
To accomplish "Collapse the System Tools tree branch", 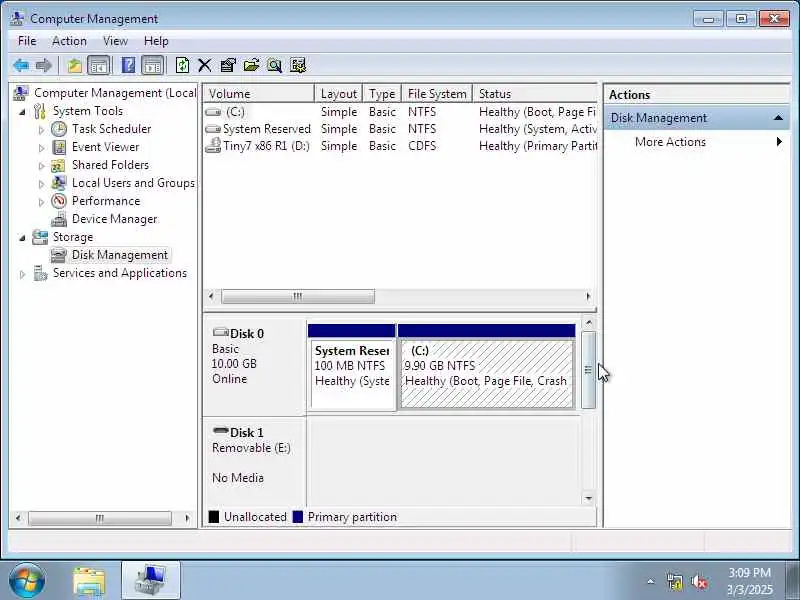I will tap(22, 111).
